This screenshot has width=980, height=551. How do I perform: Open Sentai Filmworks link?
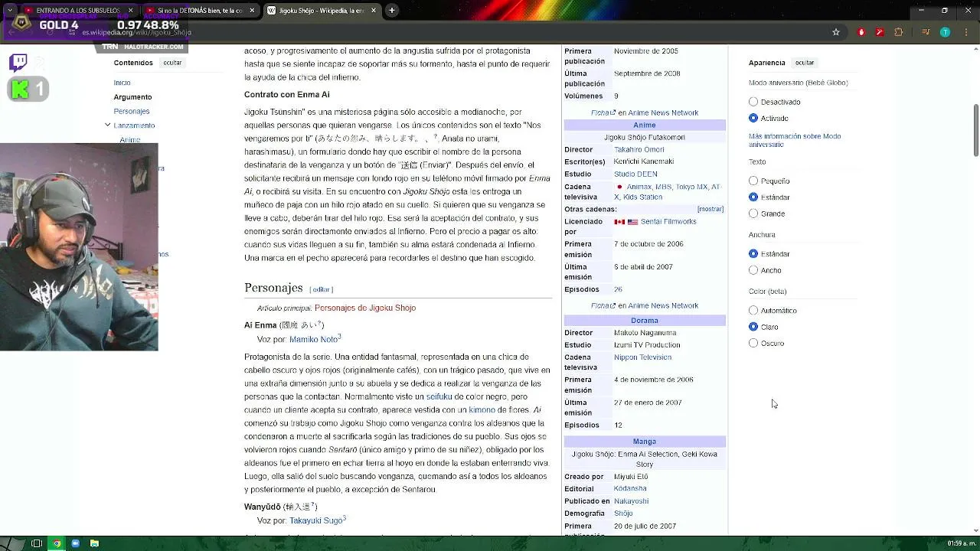click(668, 222)
